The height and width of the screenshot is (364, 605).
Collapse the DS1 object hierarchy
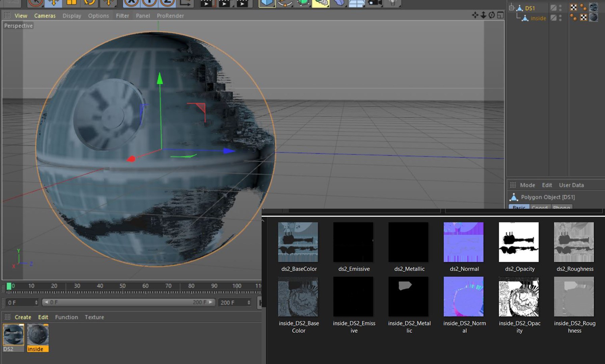tap(512, 8)
